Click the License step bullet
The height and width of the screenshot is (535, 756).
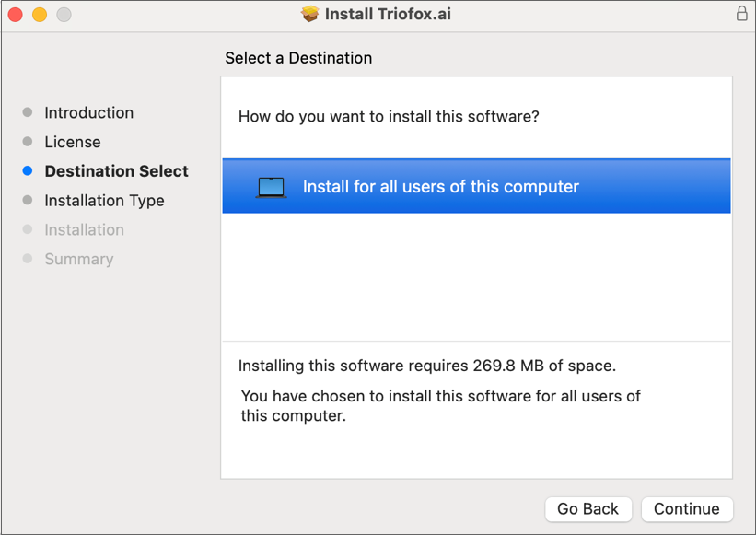pos(28,142)
